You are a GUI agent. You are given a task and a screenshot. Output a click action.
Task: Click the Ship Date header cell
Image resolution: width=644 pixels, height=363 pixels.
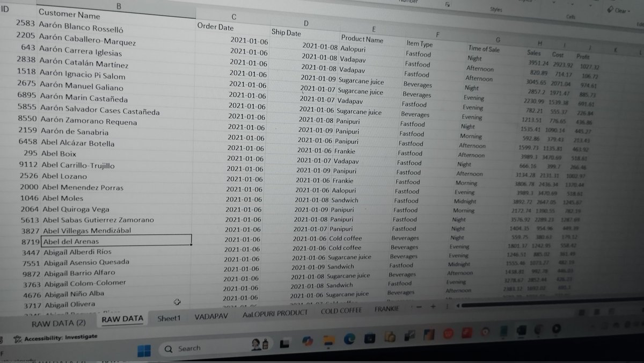[x=286, y=33]
